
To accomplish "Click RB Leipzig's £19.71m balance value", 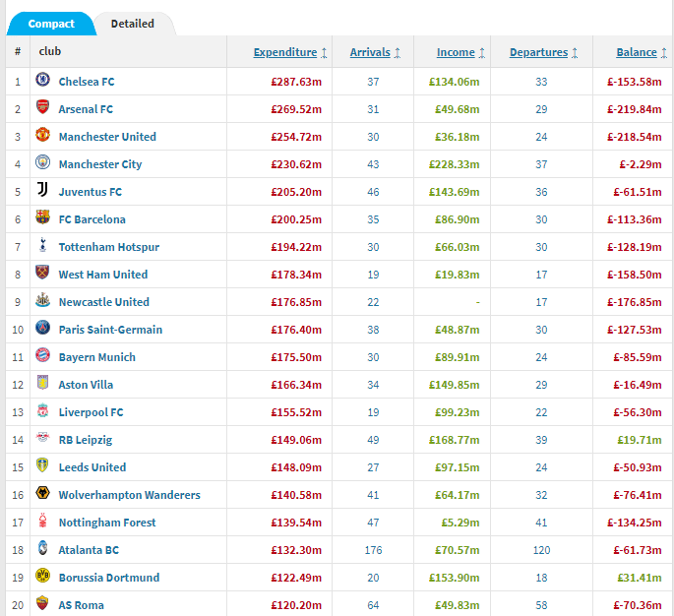I will point(640,440).
